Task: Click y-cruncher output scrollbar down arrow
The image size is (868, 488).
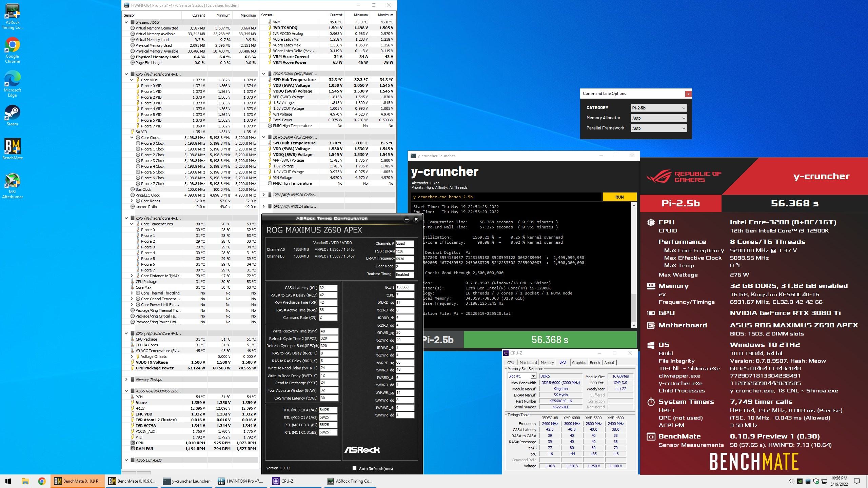Action: tap(634, 325)
